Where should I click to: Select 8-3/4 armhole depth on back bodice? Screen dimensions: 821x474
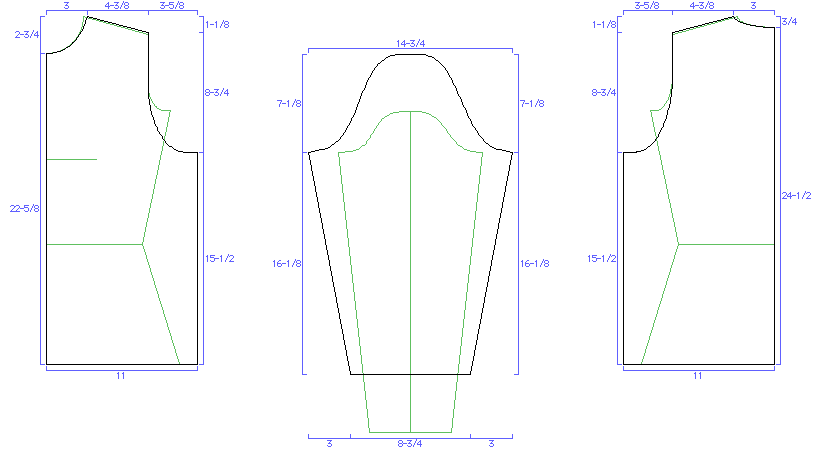click(x=604, y=93)
